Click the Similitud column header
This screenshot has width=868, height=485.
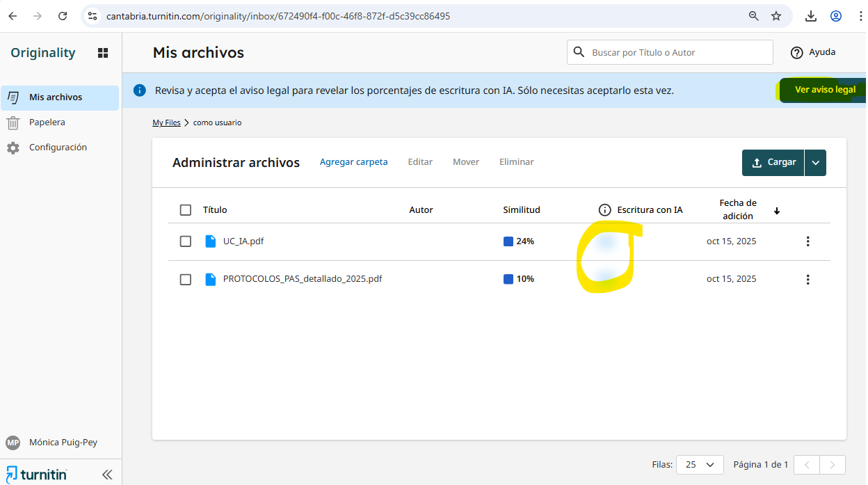pos(522,210)
